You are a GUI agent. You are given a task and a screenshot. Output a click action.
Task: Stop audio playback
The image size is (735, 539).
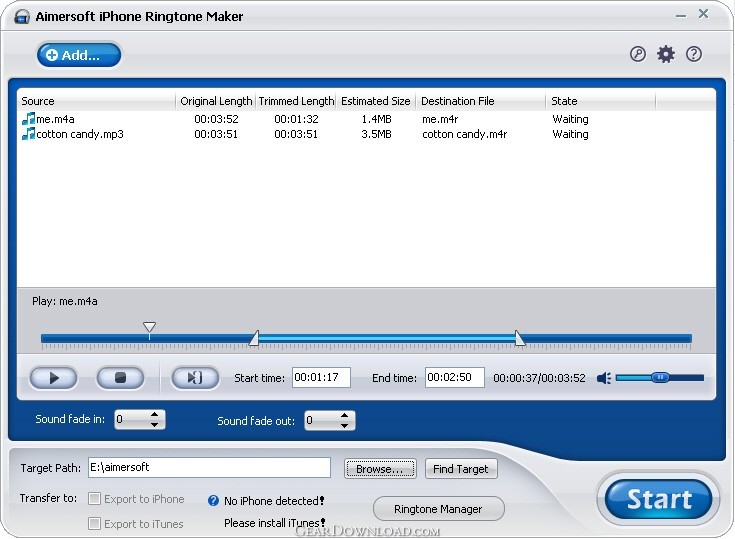(x=120, y=378)
